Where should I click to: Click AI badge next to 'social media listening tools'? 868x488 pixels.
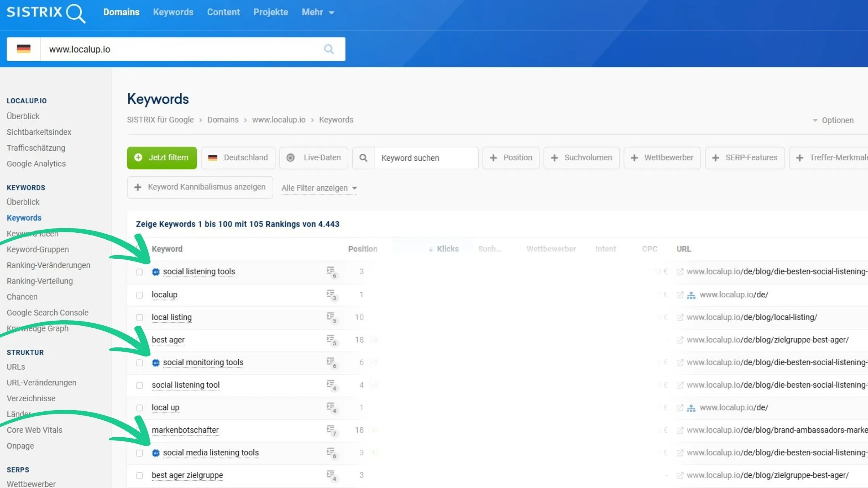tap(156, 453)
